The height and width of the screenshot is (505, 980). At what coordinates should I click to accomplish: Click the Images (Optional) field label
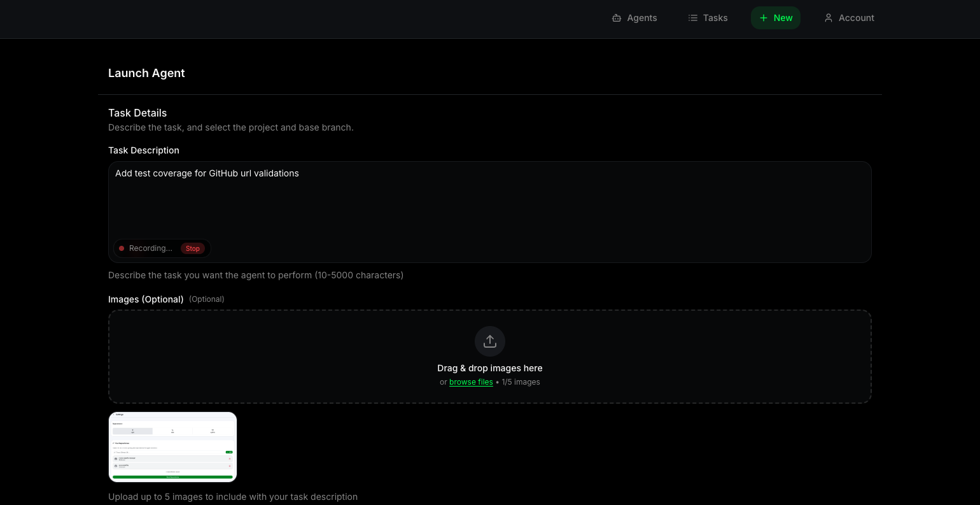(146, 299)
